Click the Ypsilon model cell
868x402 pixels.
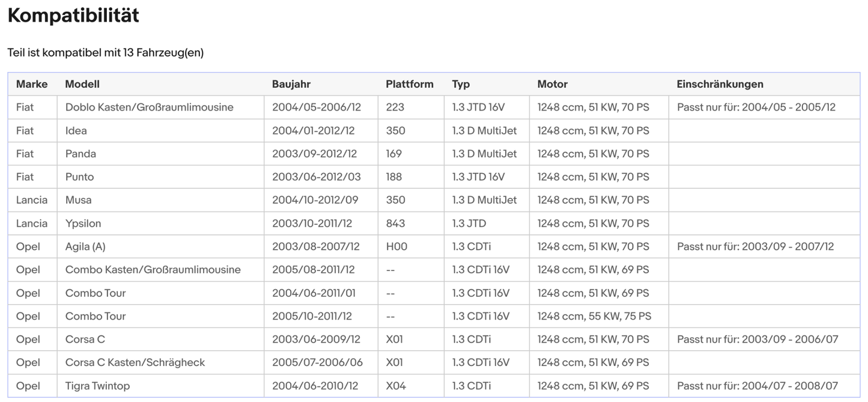[x=83, y=224]
